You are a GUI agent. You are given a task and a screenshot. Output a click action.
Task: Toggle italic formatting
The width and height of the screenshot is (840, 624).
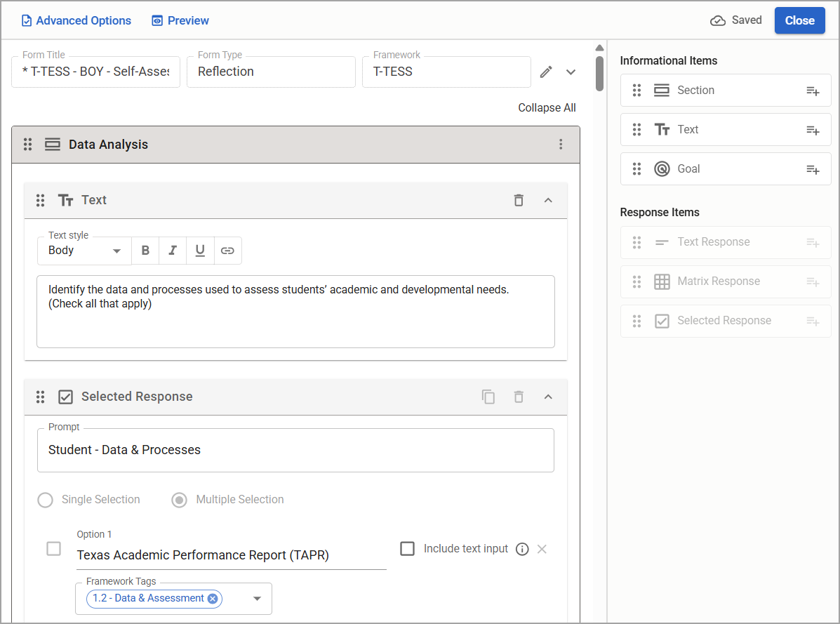click(173, 251)
